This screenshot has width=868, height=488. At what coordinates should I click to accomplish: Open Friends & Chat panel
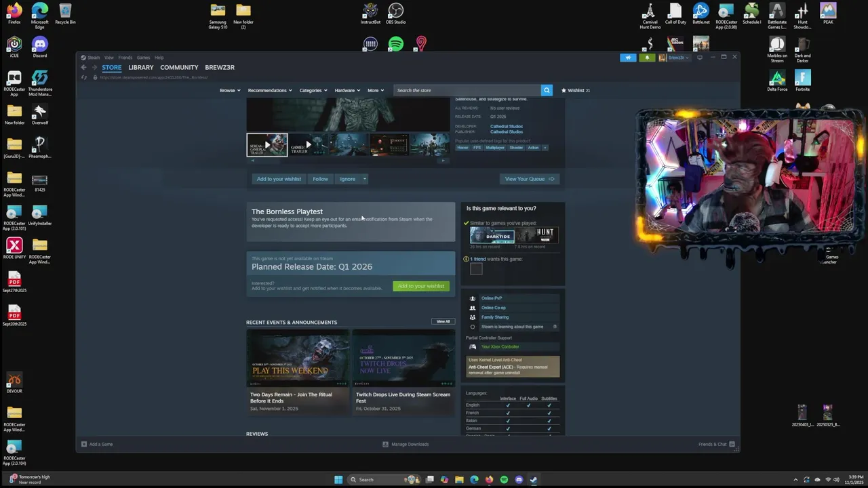tap(716, 444)
